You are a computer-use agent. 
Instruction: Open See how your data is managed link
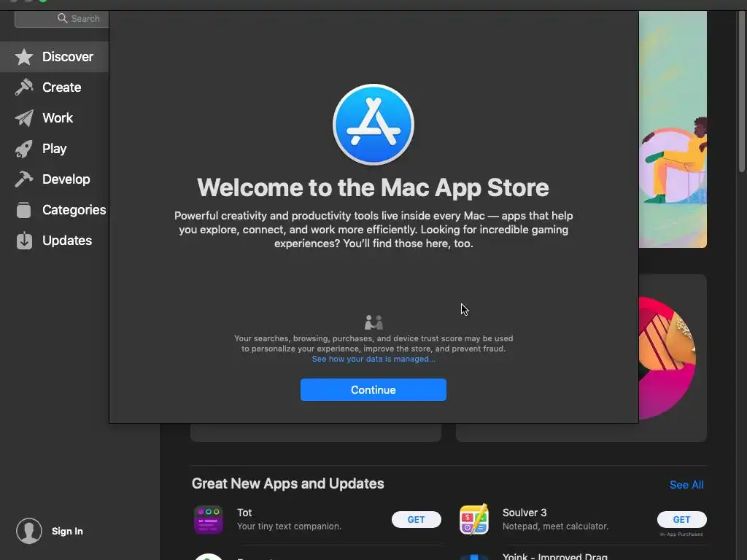point(373,359)
